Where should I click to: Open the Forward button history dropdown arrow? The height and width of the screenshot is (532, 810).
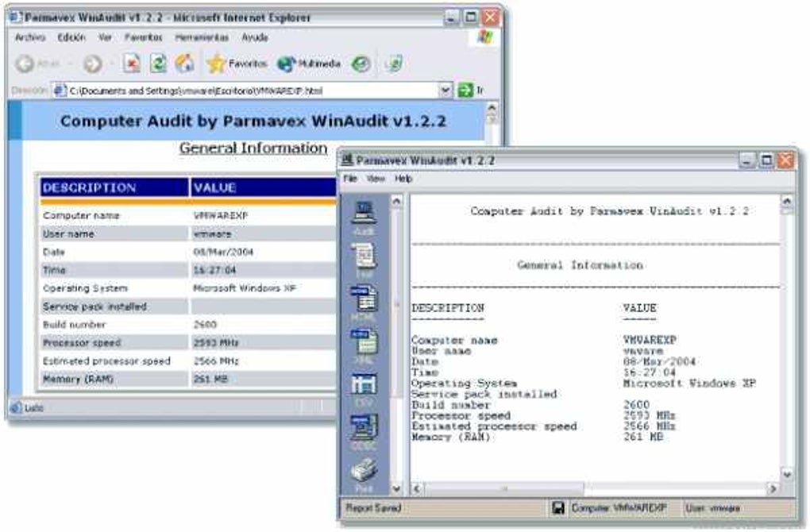pos(110,64)
